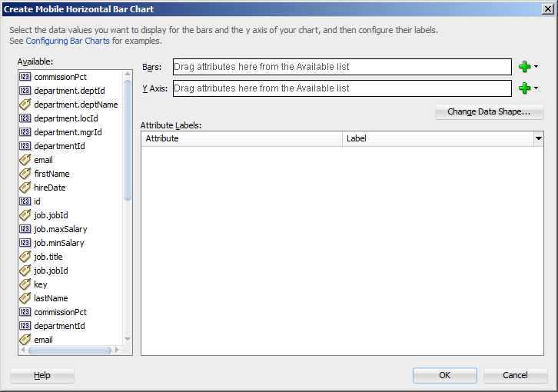Click the Cancel button
The image size is (558, 392).
tap(515, 375)
